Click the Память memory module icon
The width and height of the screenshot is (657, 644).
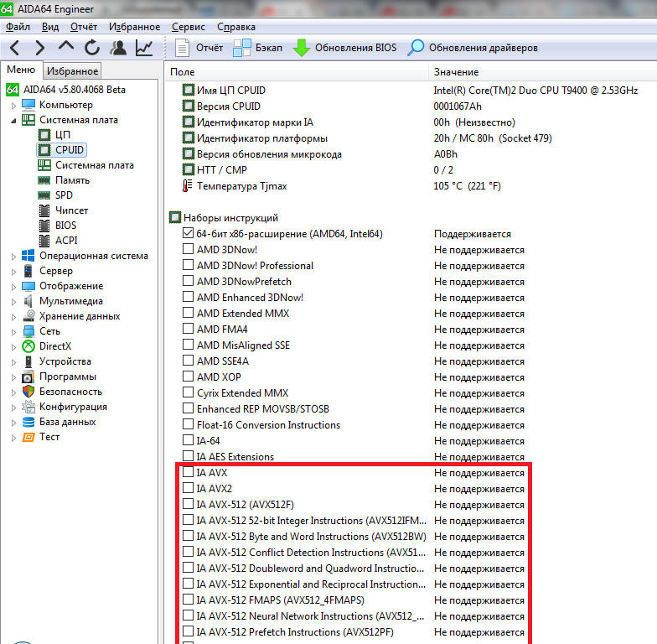pyautogui.click(x=44, y=180)
